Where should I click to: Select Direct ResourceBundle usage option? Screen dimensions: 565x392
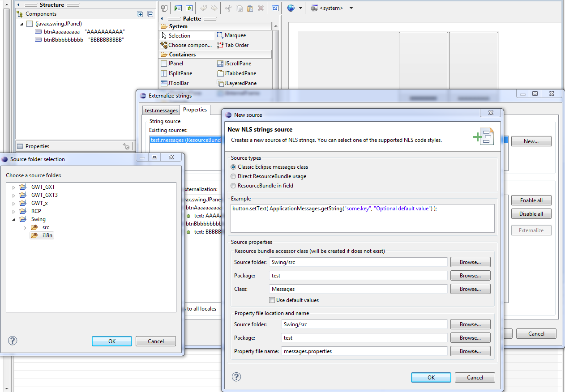pyautogui.click(x=233, y=176)
